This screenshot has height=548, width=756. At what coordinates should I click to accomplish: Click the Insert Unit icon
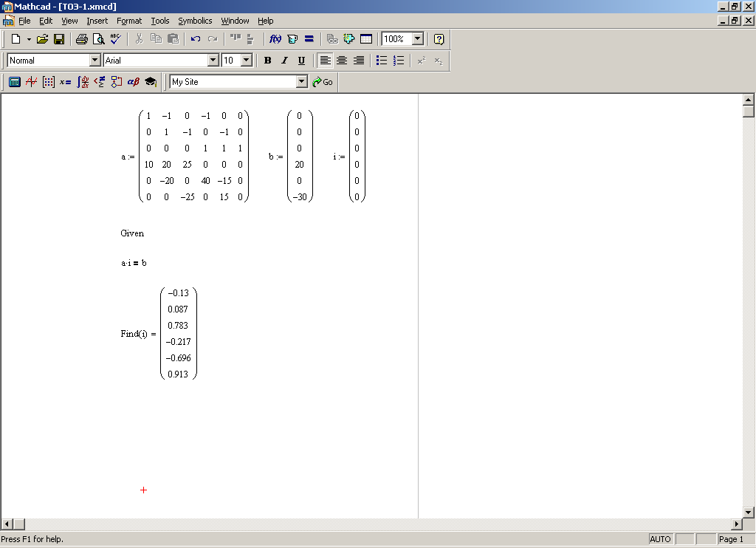tap(292, 39)
